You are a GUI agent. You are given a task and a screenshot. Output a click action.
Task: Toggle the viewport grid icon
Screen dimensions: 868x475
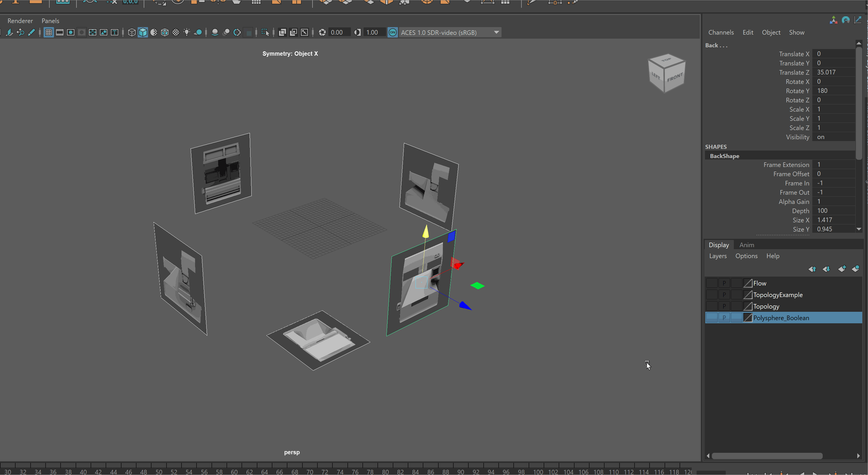[x=48, y=32]
